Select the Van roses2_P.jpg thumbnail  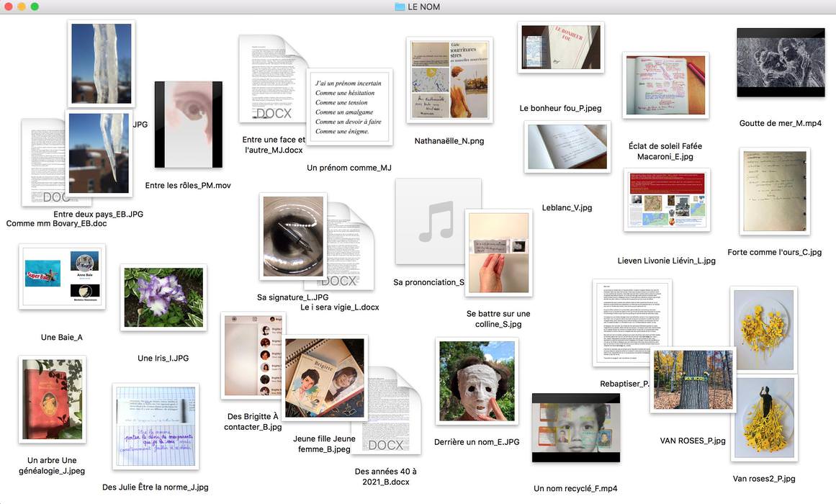coord(764,418)
